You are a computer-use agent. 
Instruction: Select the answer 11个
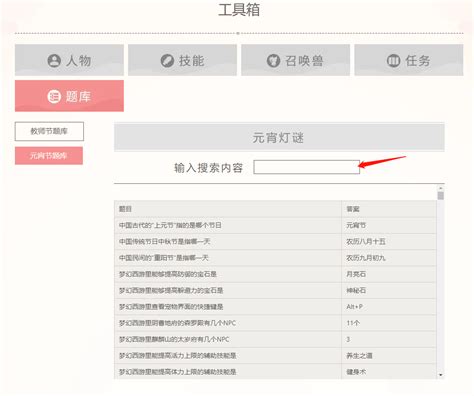(x=353, y=323)
